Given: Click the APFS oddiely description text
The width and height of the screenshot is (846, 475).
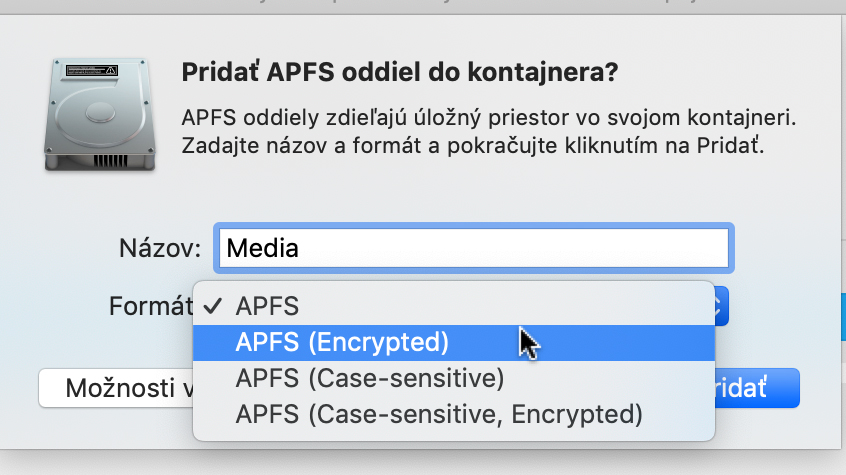Looking at the screenshot, I should click(x=488, y=118).
